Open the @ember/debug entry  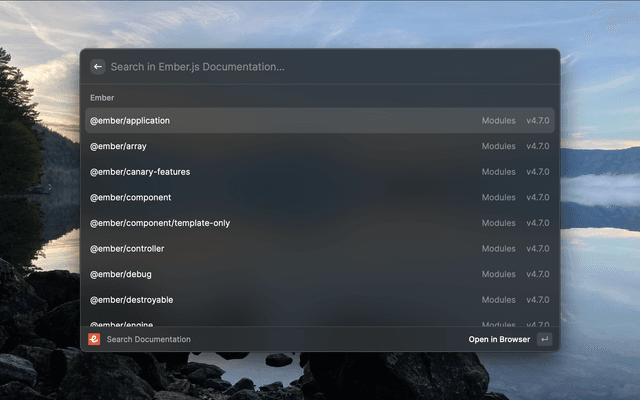[121, 274]
